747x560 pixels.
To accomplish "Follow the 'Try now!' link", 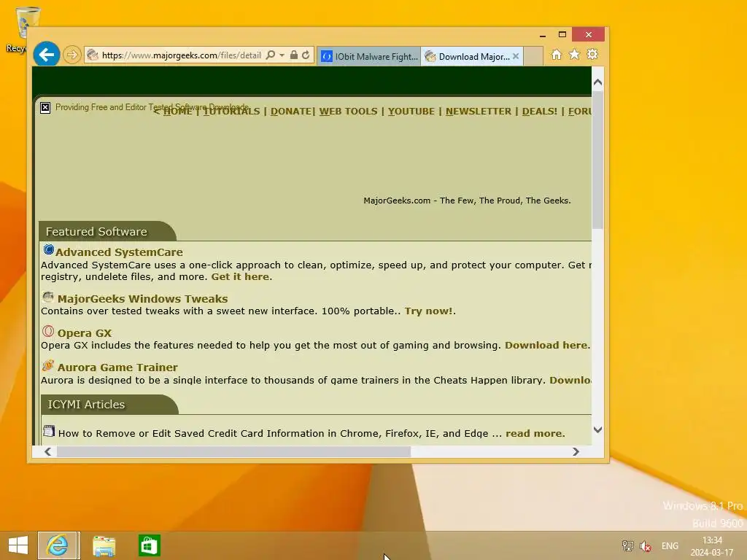I will tap(429, 311).
